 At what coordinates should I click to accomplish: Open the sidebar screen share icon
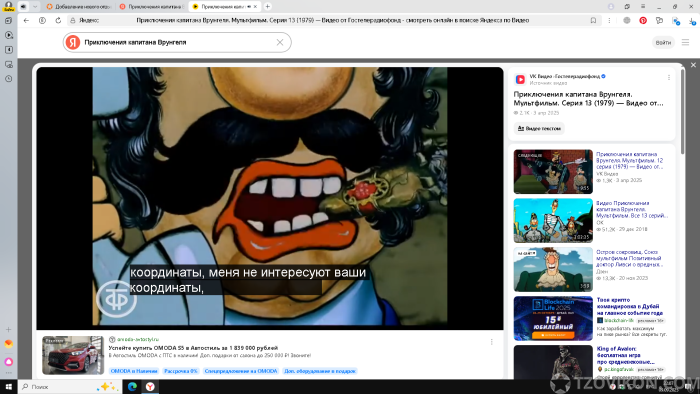click(x=8, y=64)
